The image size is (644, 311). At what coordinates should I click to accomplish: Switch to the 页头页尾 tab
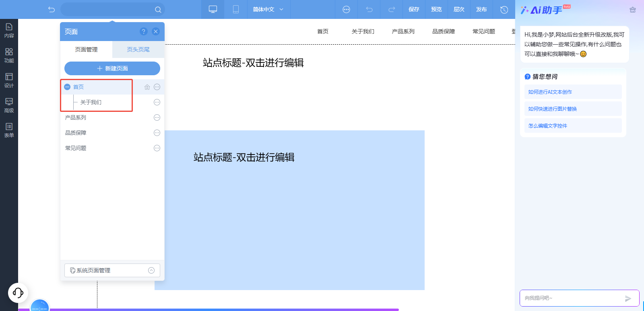(x=138, y=49)
